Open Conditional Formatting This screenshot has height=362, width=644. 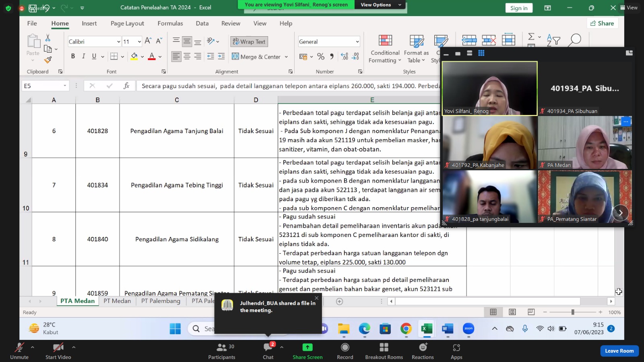coord(385,49)
